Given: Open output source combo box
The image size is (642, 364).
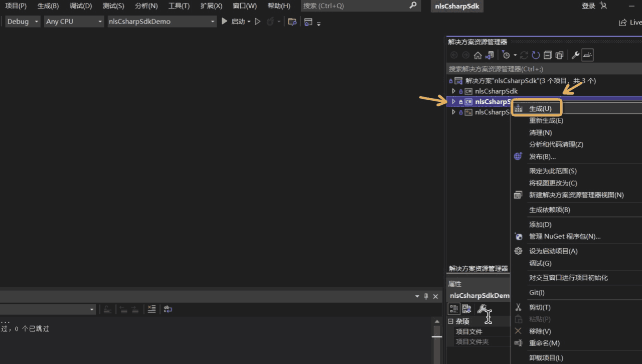Looking at the screenshot, I should click(48, 309).
